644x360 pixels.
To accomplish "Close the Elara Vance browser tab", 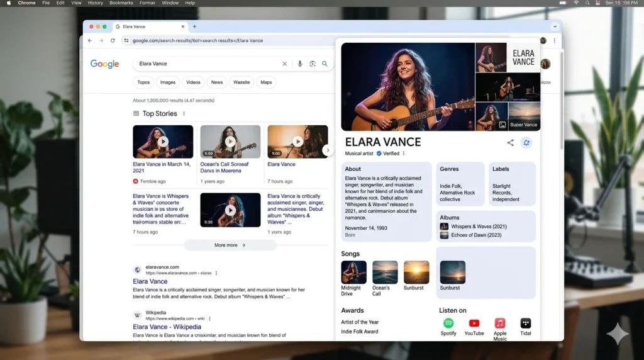I will (183, 26).
